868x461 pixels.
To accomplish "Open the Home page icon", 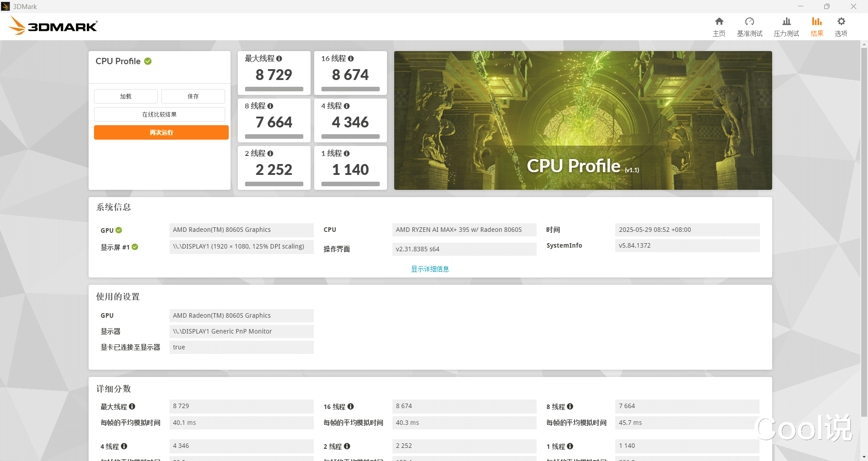I will 719,22.
